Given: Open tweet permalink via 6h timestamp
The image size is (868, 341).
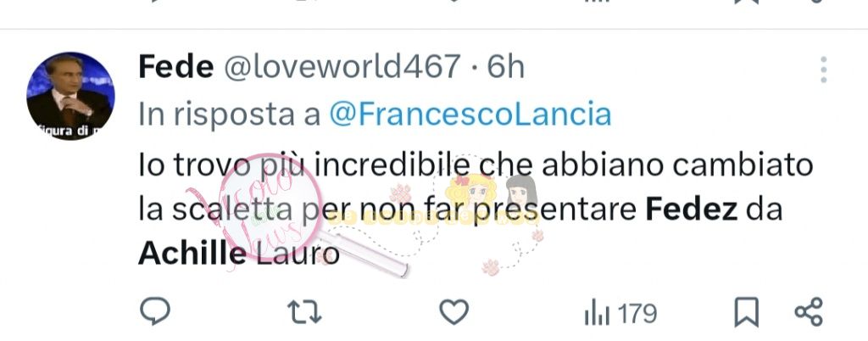Looking at the screenshot, I should 505,68.
